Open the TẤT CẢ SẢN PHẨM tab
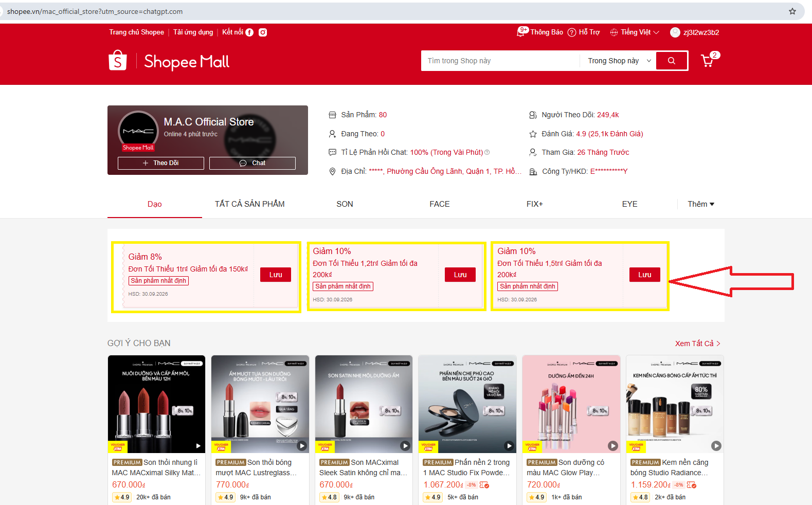812x505 pixels. point(249,204)
